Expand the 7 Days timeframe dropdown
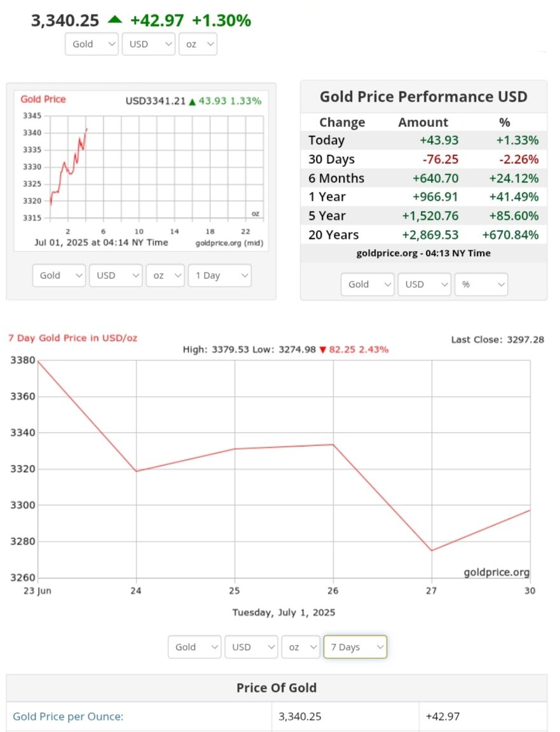 [x=355, y=647]
